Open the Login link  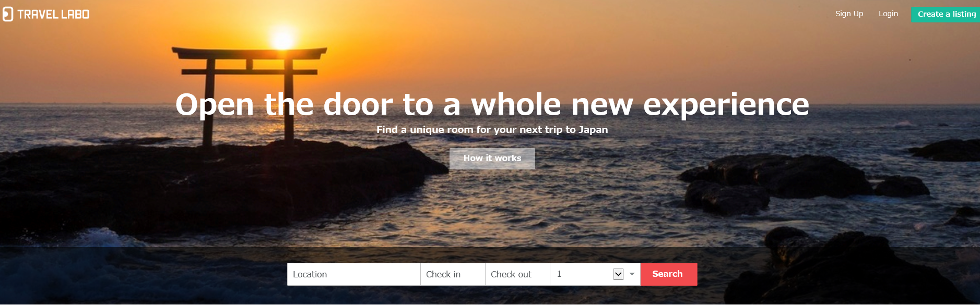coord(888,14)
